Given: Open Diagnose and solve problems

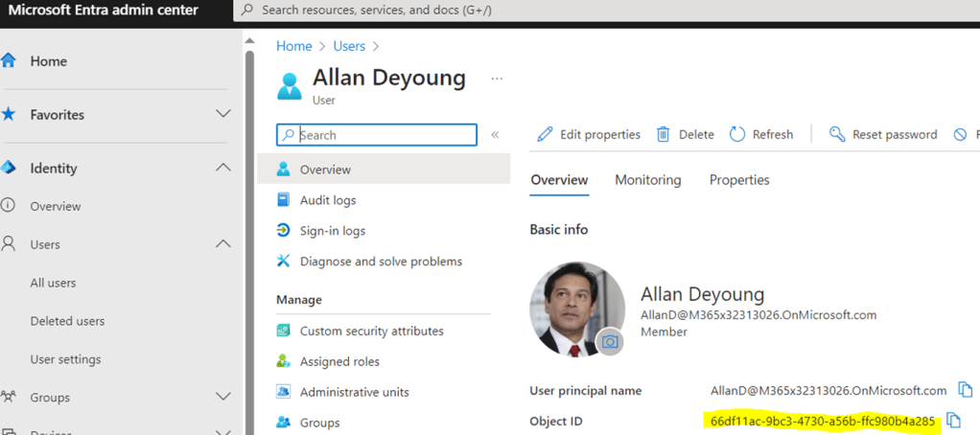Looking at the screenshot, I should coord(381,262).
